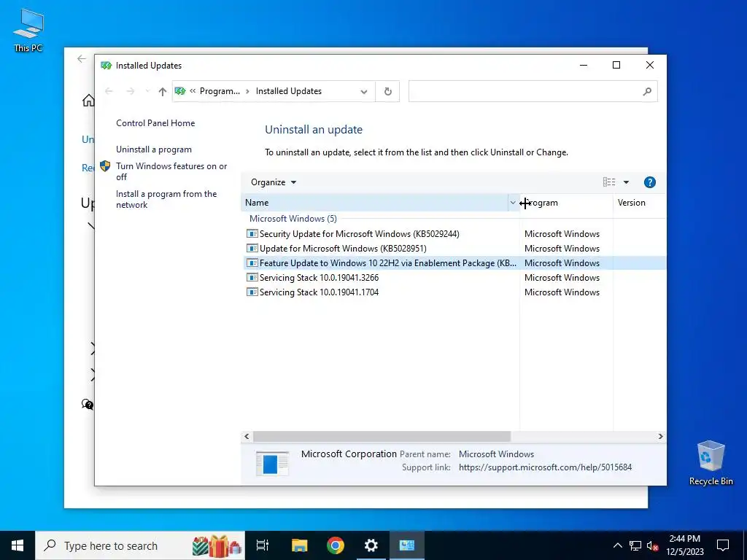Open File Explorer from the taskbar
Screen dimensions: 747x560
click(300, 545)
